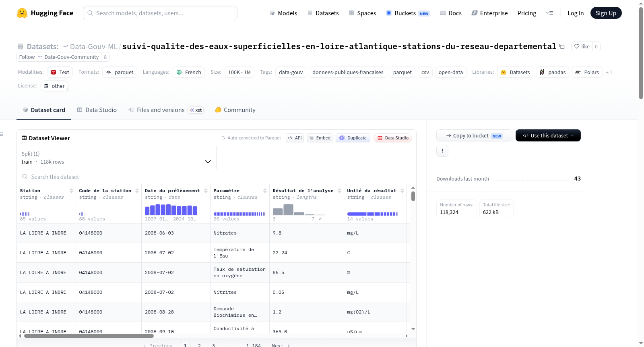Click the table vertical scrollbar thumb
Image resolution: width=644 pixels, height=347 pixels.
pos(413,196)
